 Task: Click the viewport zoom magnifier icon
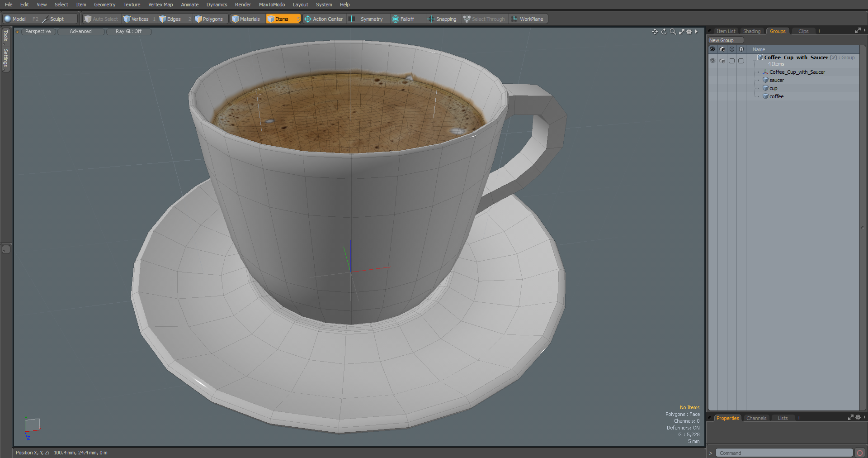tap(673, 32)
